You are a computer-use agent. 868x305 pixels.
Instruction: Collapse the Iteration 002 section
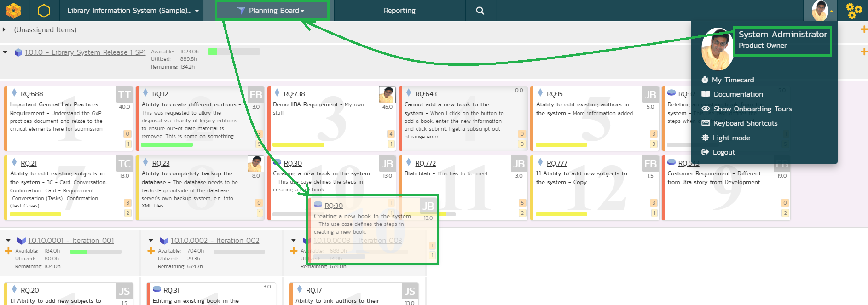point(150,241)
